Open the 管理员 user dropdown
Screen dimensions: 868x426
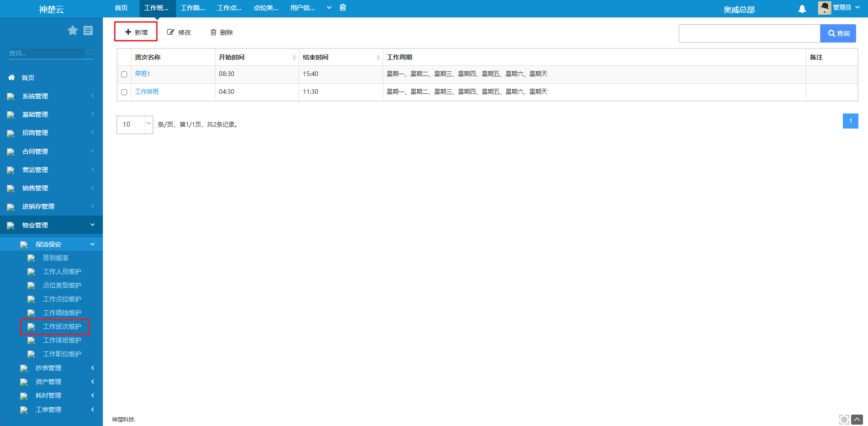tap(846, 7)
